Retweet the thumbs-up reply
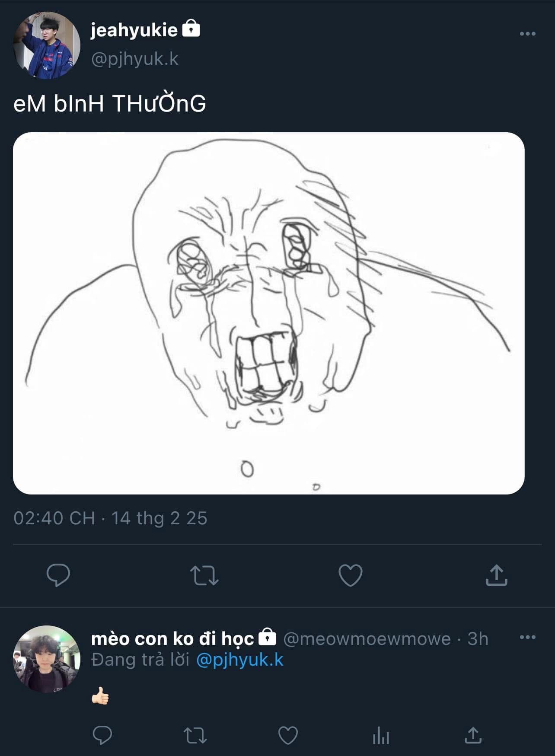Image resolution: width=555 pixels, height=756 pixels. click(x=195, y=735)
